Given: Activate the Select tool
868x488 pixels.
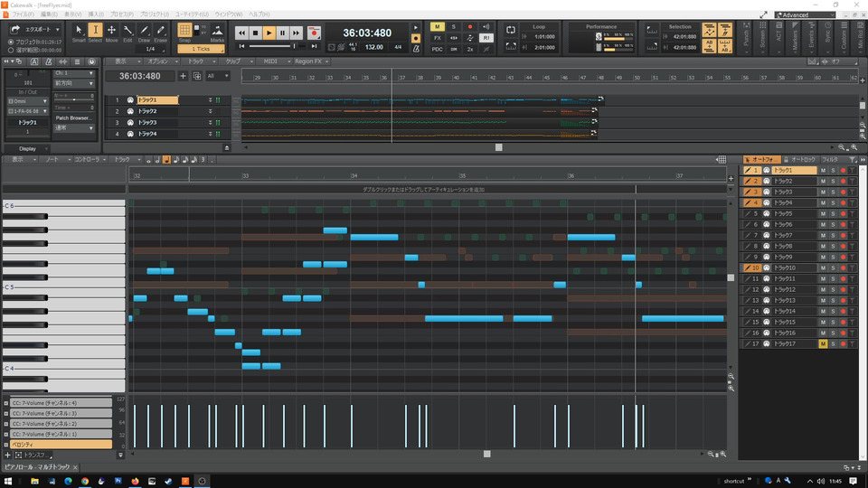Looking at the screenshot, I should tap(95, 33).
